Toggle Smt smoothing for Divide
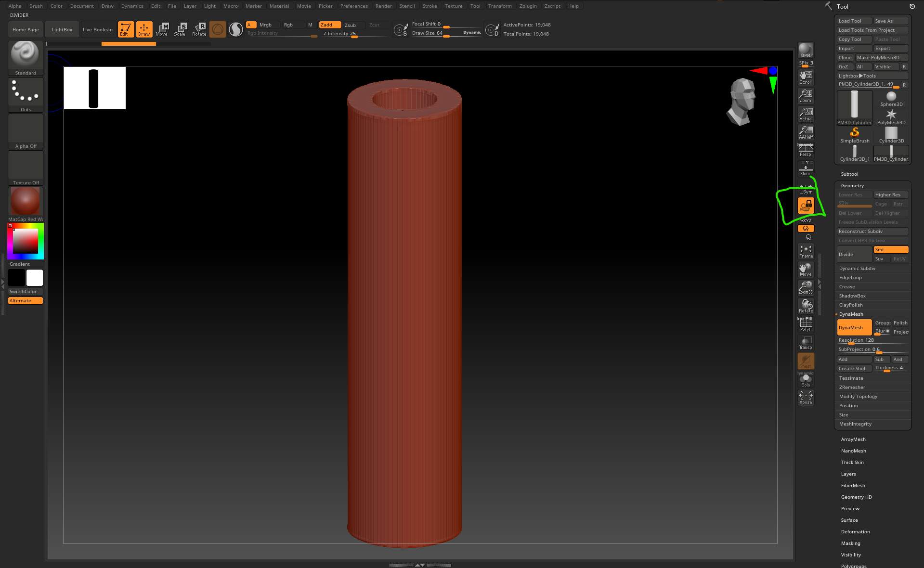Viewport: 924px width, 568px height. point(891,249)
